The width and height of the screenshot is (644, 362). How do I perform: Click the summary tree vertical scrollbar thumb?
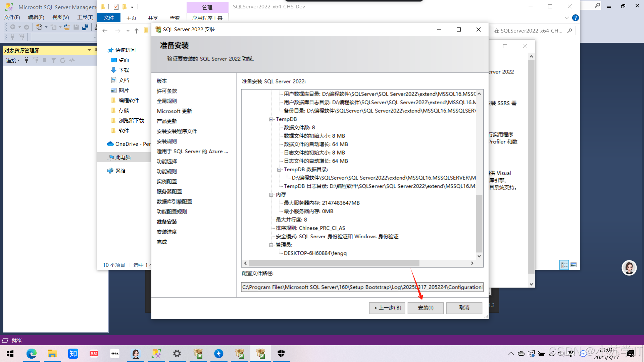point(479,223)
